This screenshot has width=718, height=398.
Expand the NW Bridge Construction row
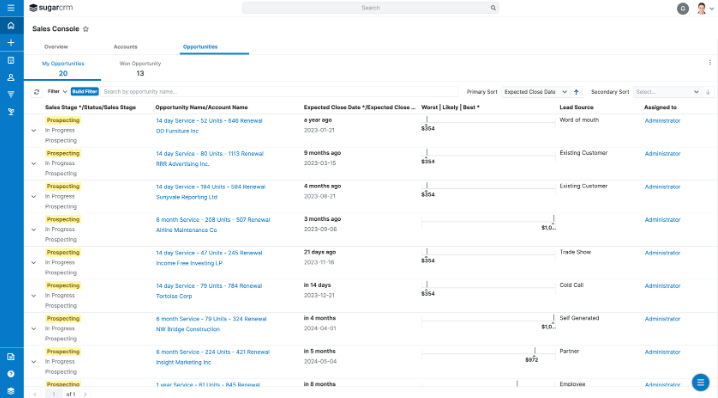click(x=33, y=329)
